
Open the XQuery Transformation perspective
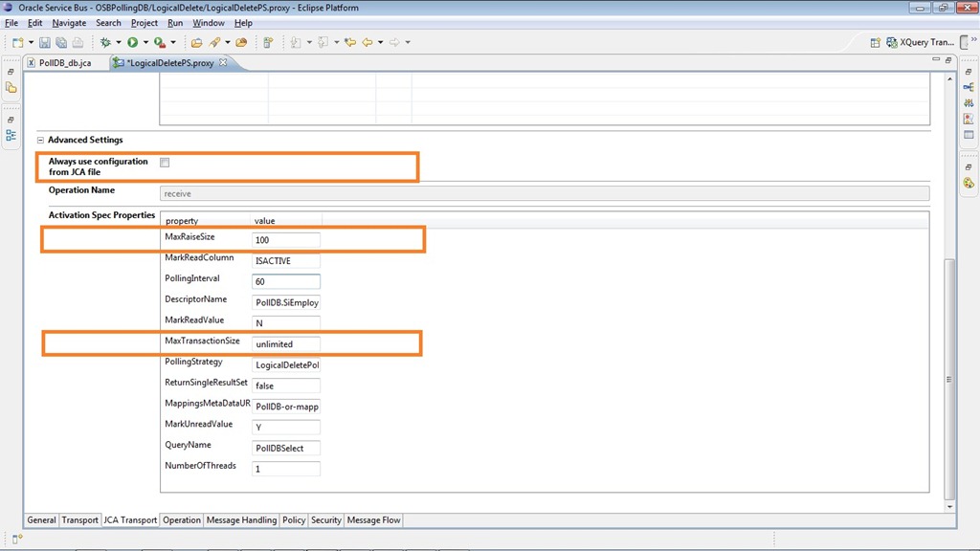click(x=925, y=42)
